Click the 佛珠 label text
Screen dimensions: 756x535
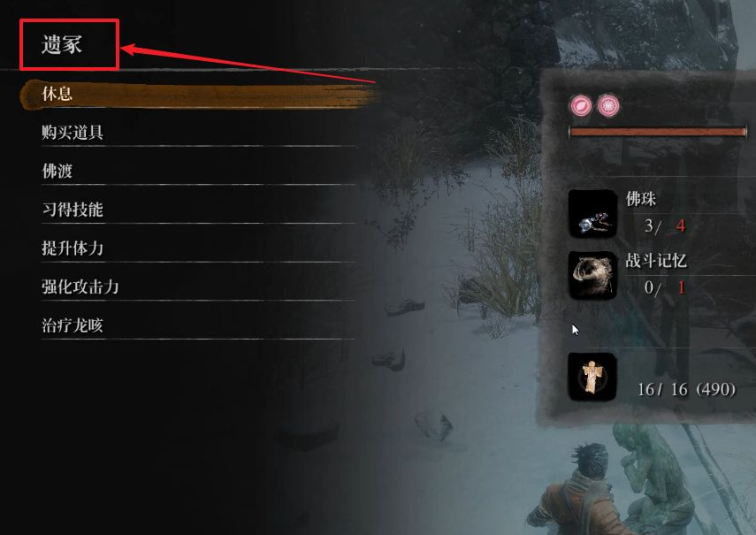[641, 199]
